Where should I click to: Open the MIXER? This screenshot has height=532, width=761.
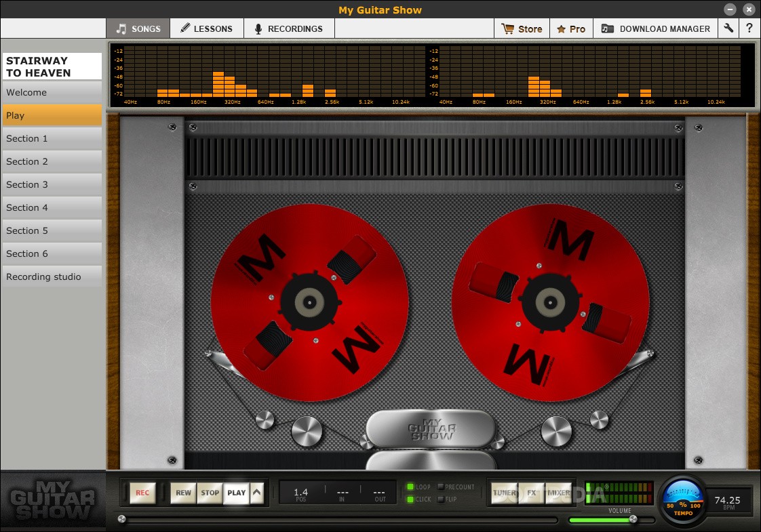tap(559, 493)
